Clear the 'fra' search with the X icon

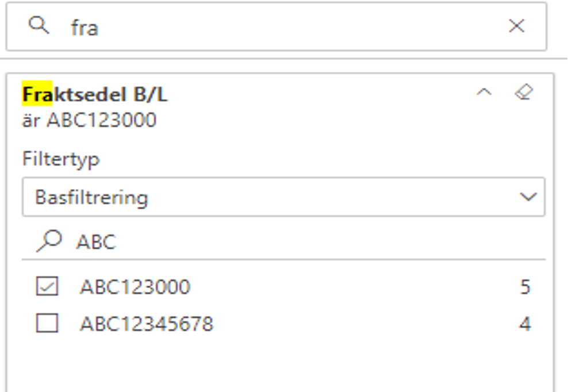pos(516,26)
